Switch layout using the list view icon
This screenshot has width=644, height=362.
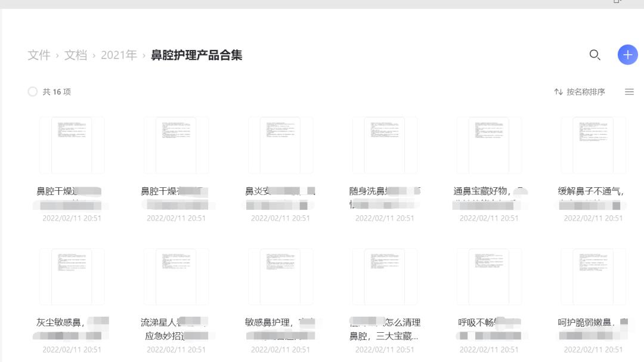tap(629, 91)
